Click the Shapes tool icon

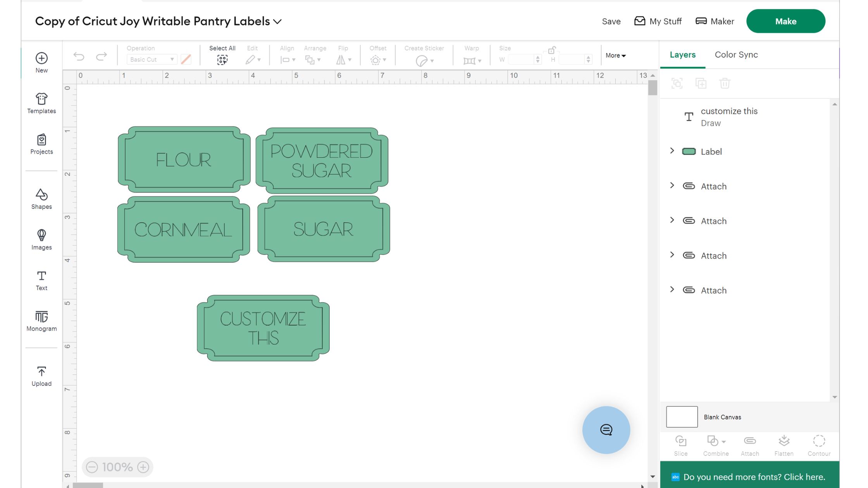pyautogui.click(x=41, y=195)
